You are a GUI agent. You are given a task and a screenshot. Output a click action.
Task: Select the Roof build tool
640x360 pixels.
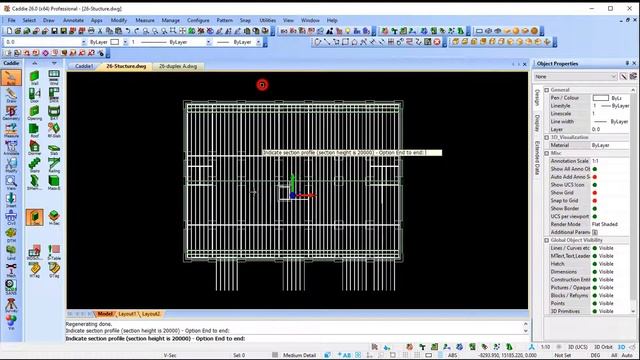pyautogui.click(x=35, y=130)
